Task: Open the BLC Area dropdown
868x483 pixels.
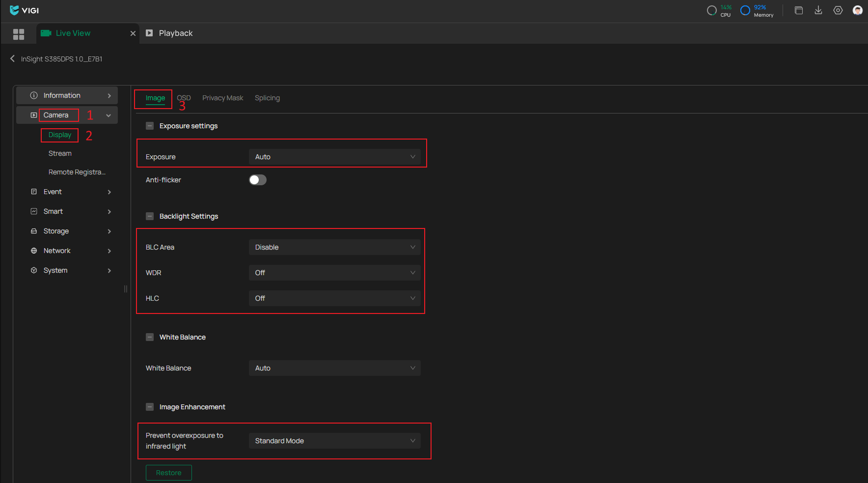Action: click(x=335, y=247)
